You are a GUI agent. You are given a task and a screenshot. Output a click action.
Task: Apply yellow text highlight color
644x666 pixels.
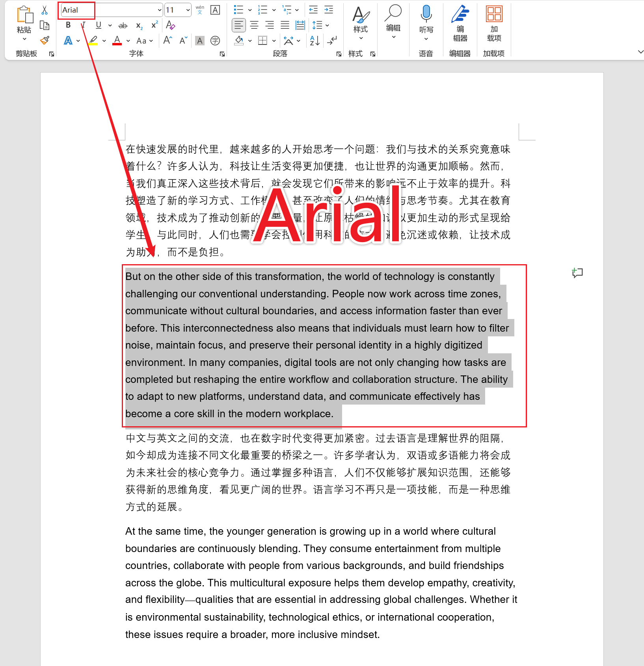coord(93,40)
